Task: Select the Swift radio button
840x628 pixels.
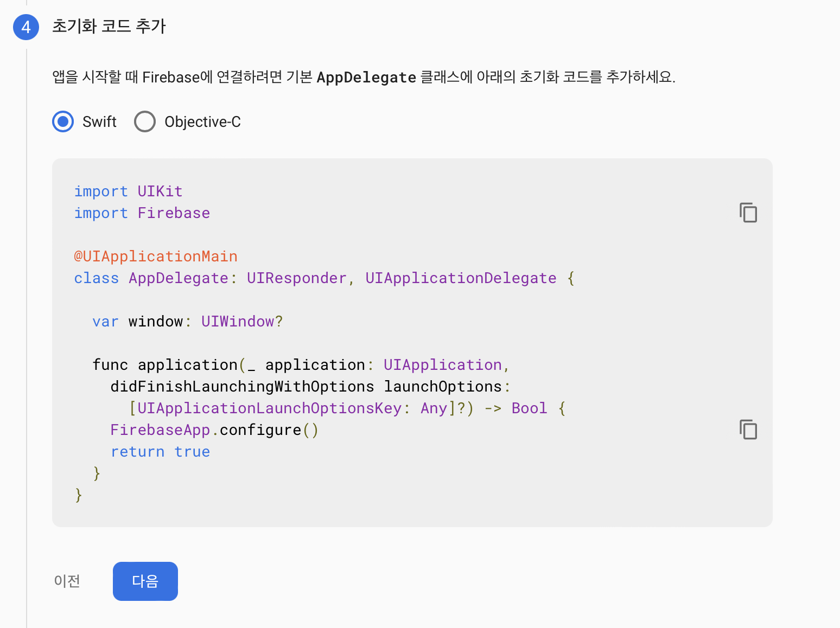Action: coord(63,121)
